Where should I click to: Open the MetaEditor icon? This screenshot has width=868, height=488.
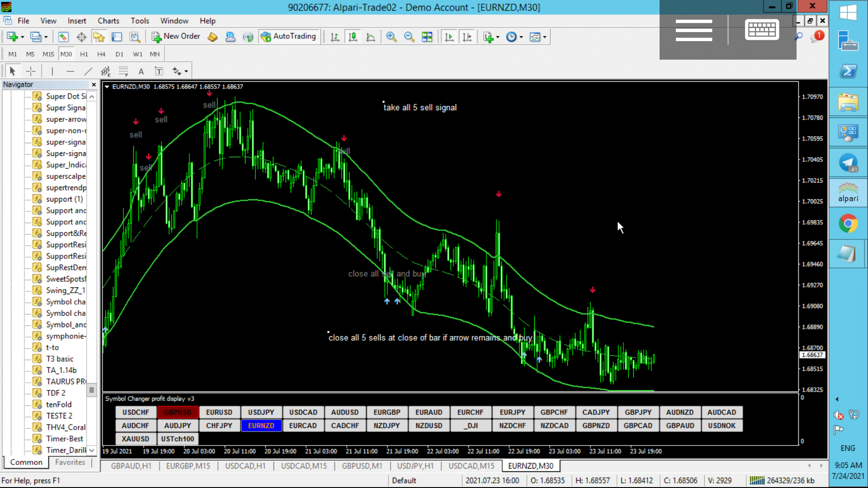coord(212,37)
